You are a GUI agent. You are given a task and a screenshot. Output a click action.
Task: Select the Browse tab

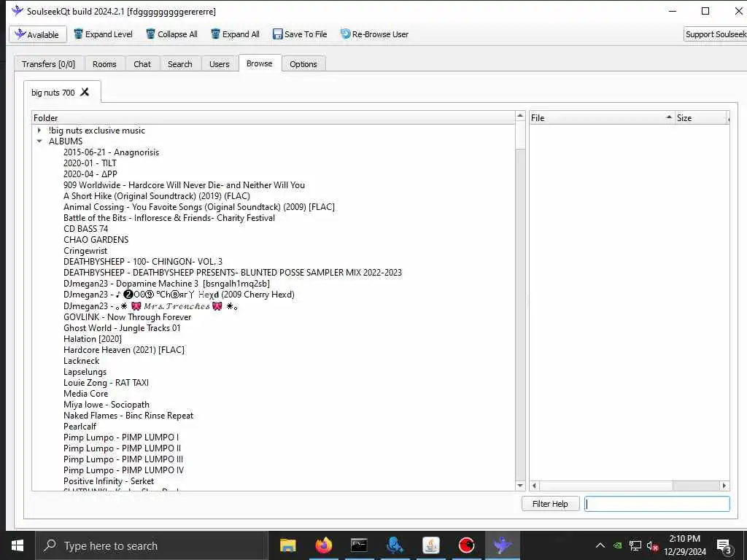260,63
